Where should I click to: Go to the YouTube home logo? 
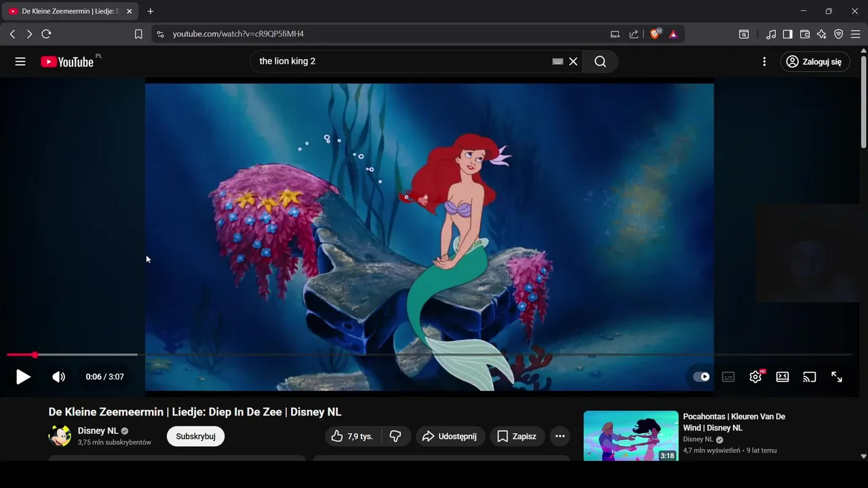click(66, 62)
